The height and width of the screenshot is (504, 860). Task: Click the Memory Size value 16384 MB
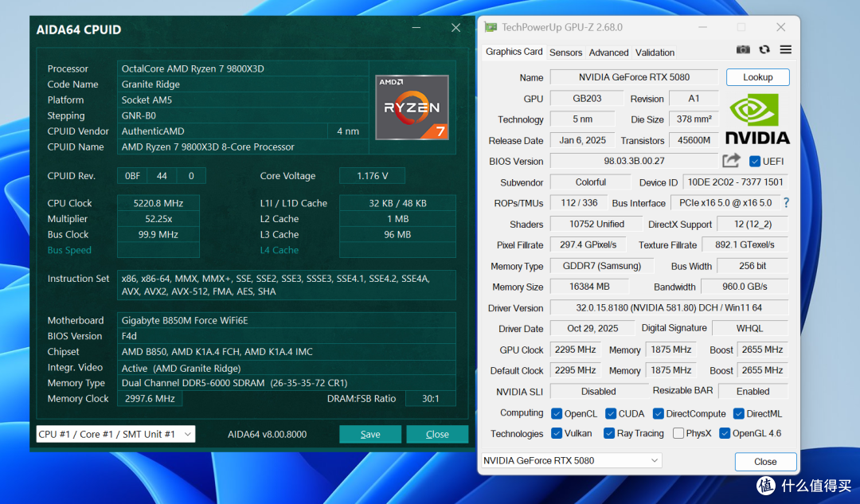589,287
